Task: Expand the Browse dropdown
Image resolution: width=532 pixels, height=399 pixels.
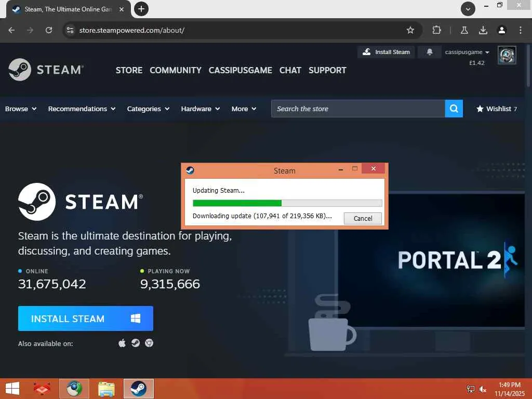Action: (x=21, y=109)
